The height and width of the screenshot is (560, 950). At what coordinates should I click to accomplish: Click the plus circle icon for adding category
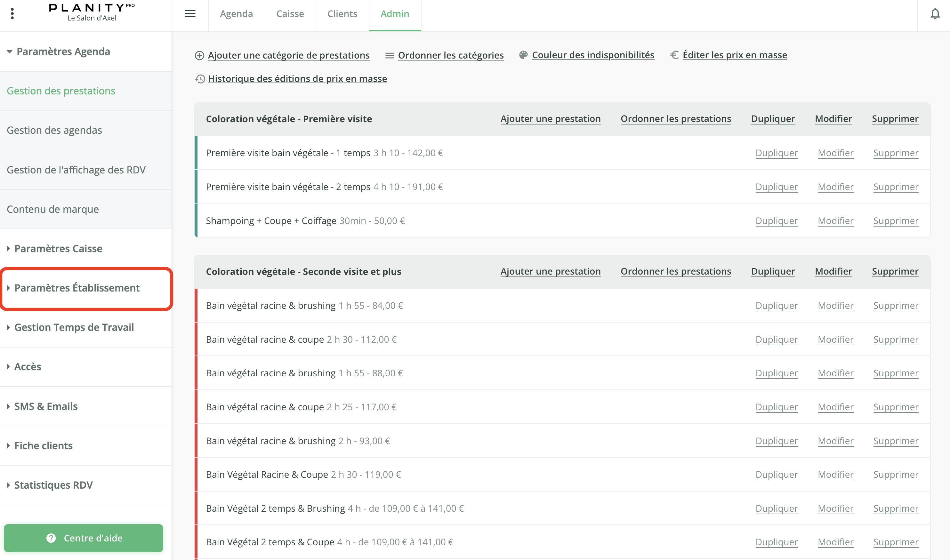199,55
